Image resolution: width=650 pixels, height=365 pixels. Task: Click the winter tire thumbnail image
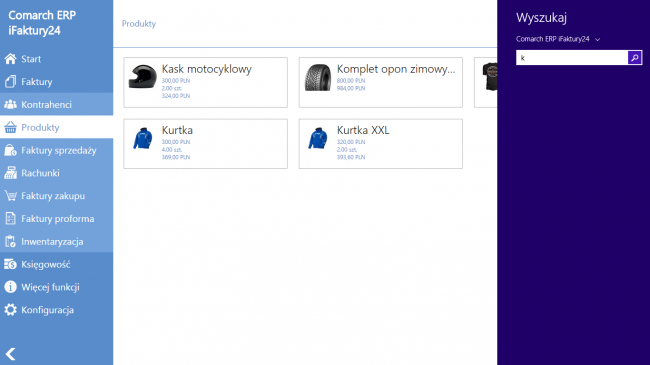318,77
